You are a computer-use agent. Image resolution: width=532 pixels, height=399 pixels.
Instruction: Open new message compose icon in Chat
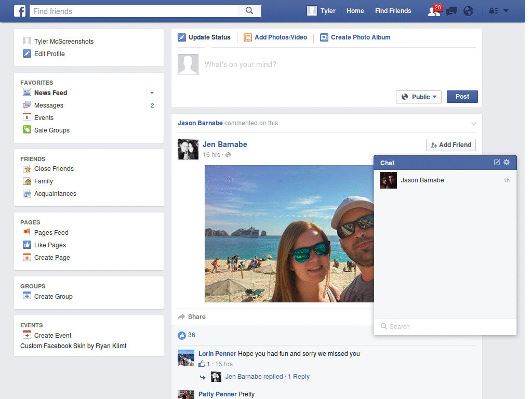pos(497,162)
